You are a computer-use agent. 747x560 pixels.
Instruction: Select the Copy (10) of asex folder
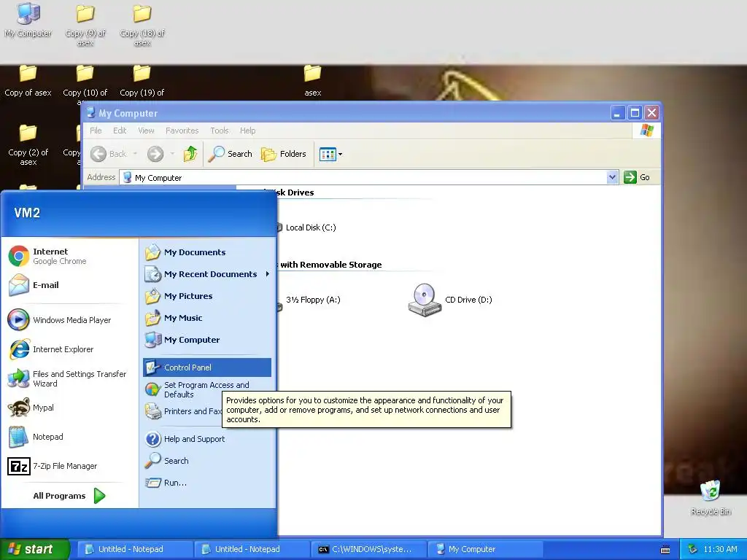click(85, 82)
